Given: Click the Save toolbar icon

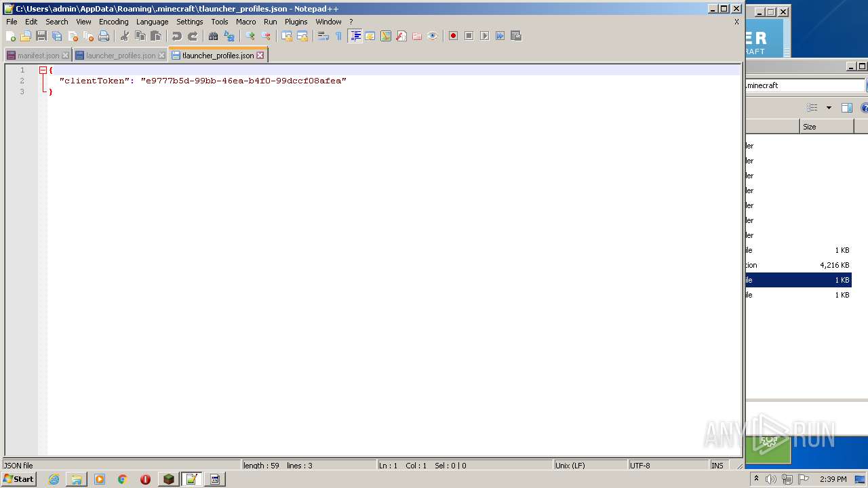Looking at the screenshot, I should click(41, 36).
